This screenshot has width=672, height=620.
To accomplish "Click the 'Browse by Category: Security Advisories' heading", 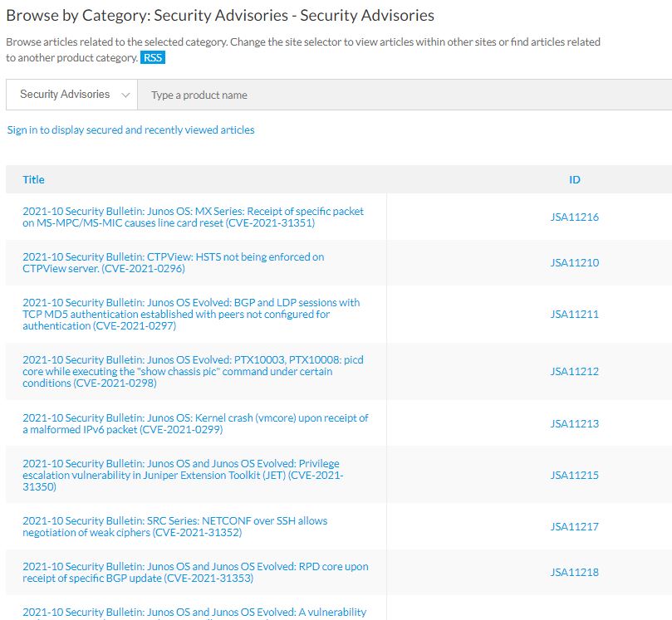I will pyautogui.click(x=220, y=16).
